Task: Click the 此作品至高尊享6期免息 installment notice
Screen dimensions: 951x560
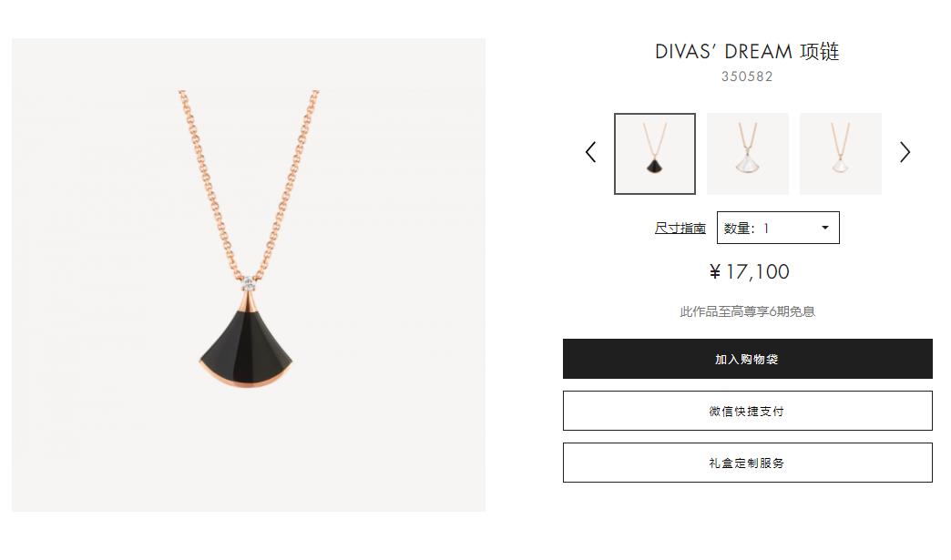Action: tap(747, 311)
